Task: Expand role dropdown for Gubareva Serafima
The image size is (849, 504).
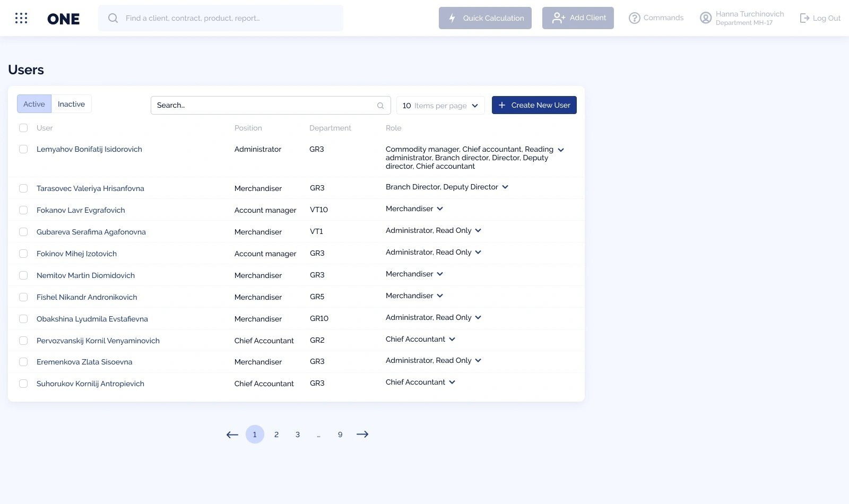Action: 478,230
